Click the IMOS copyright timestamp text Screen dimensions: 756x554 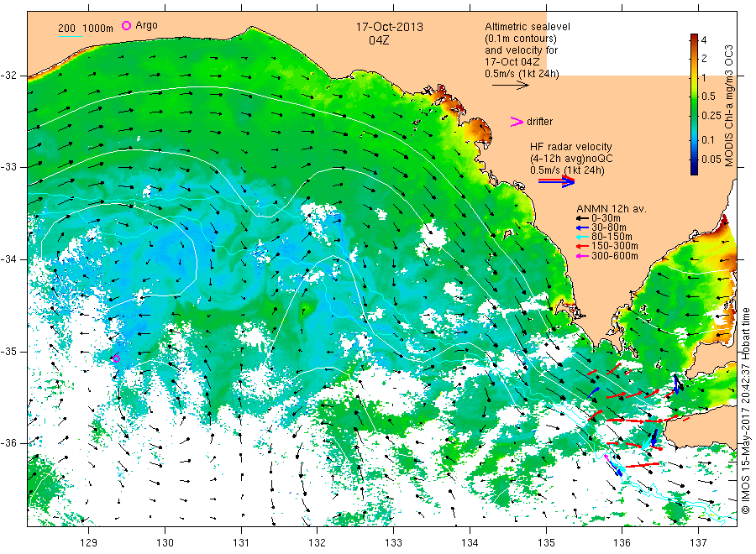point(745,410)
